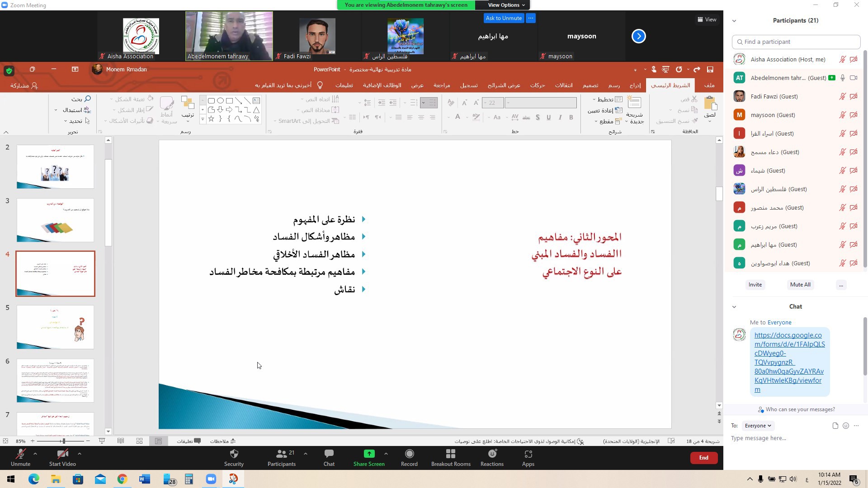Click green Share Screen icon

(369, 454)
